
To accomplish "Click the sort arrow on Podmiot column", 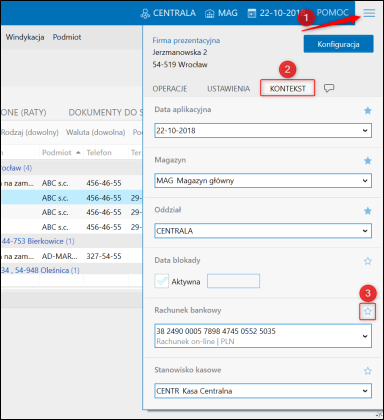I will coord(78,153).
